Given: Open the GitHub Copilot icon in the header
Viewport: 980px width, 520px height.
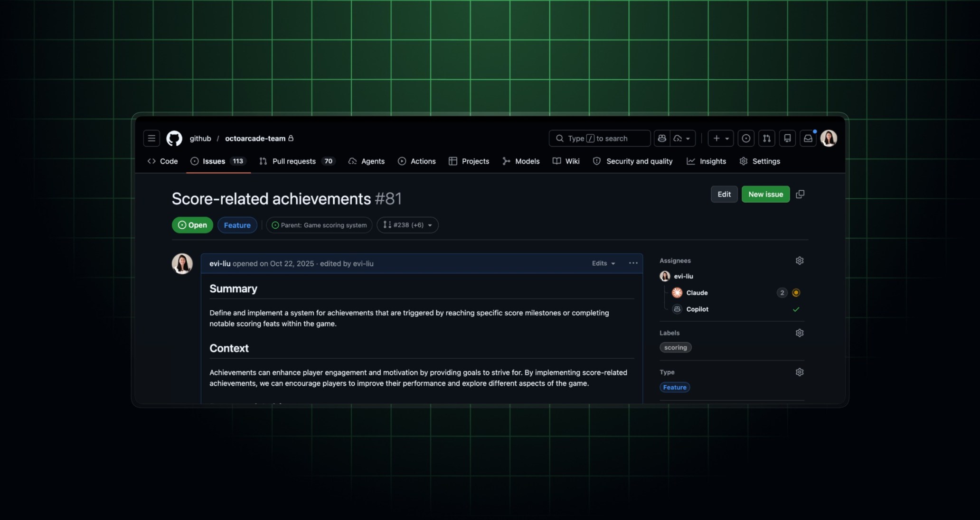Looking at the screenshot, I should (661, 138).
